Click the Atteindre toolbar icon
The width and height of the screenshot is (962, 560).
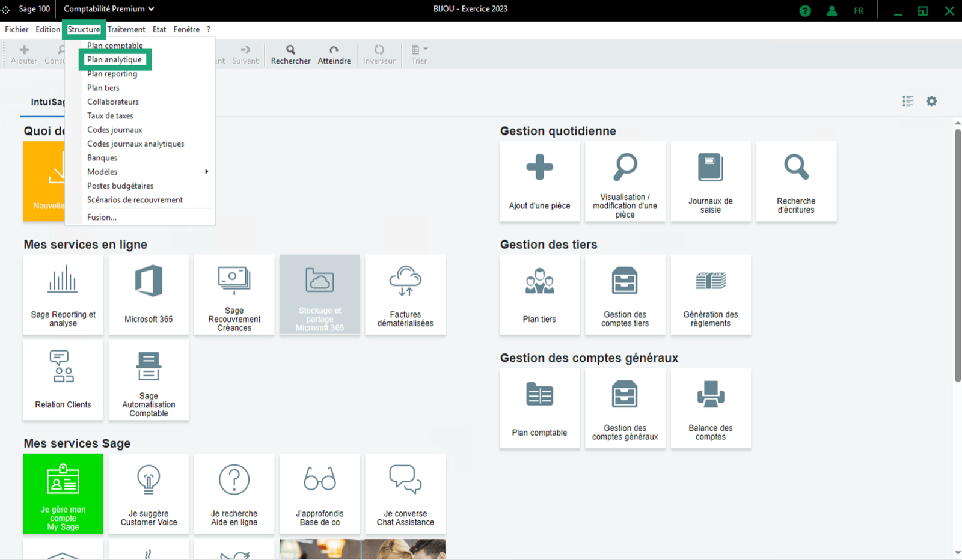334,50
